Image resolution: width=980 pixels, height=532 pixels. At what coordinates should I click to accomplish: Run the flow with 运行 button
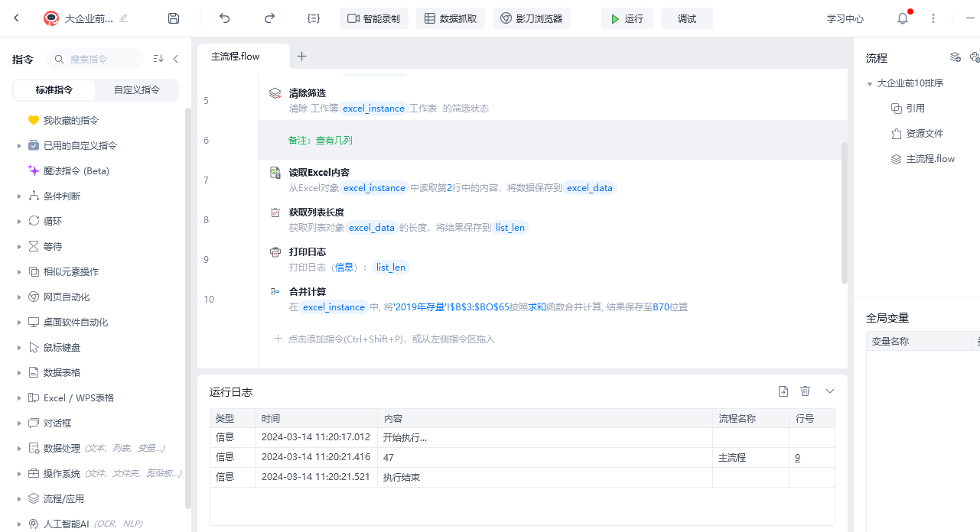point(627,18)
